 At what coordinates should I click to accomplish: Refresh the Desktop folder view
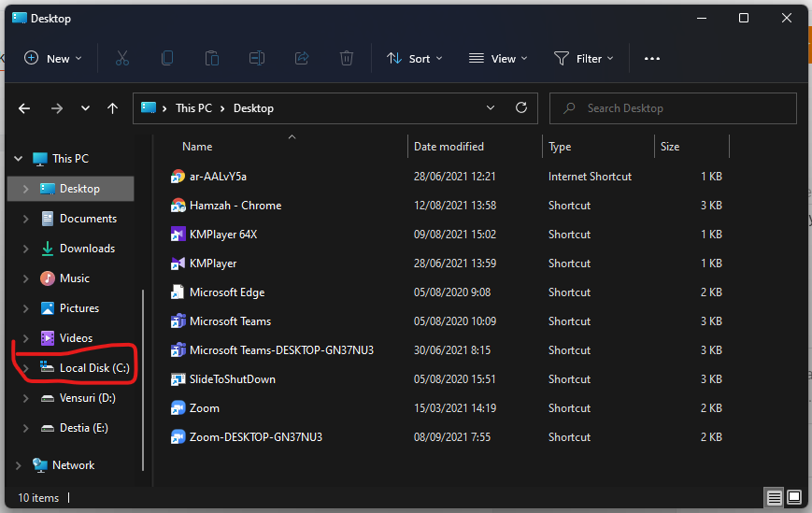521,107
